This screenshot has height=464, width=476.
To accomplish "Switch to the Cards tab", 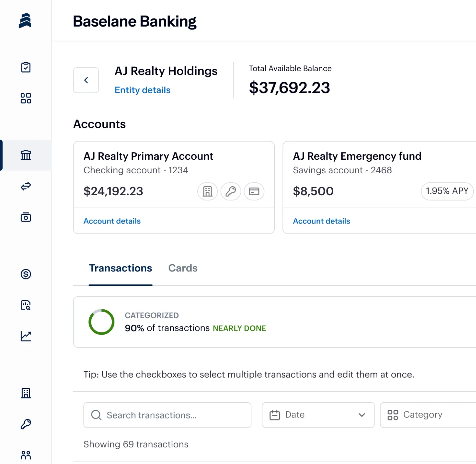I will click(x=183, y=268).
